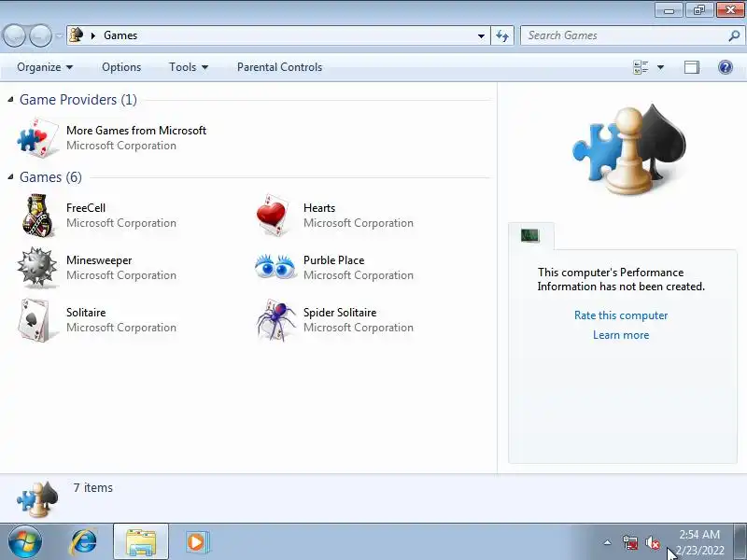Select the Hearts title text
747x560 pixels.
click(x=319, y=207)
